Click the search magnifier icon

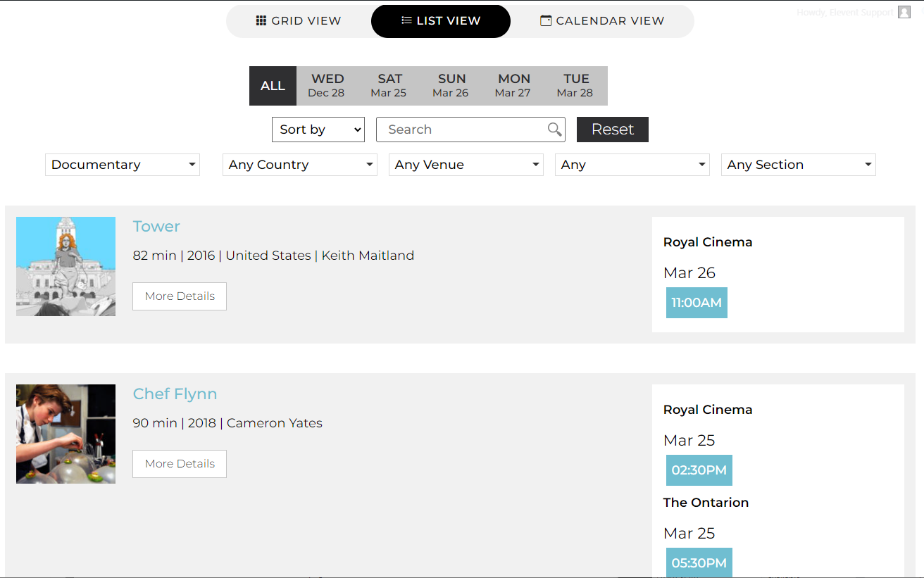555,130
